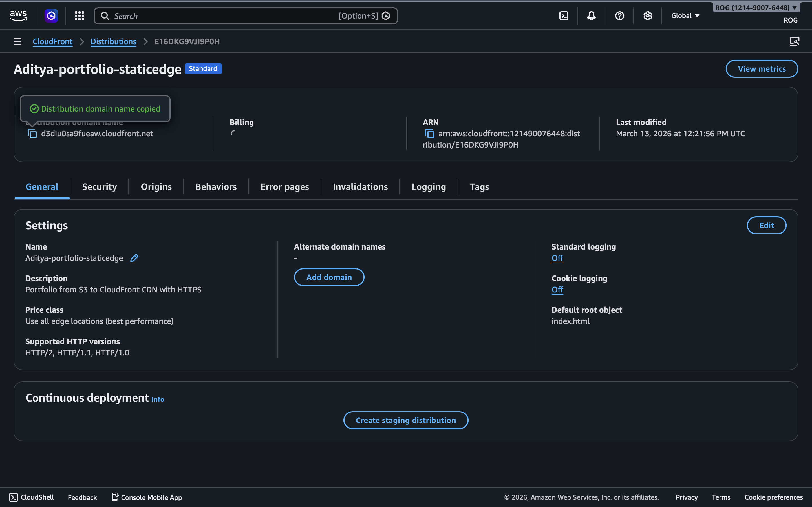Copy the ARN value
812x507 pixels.
429,134
